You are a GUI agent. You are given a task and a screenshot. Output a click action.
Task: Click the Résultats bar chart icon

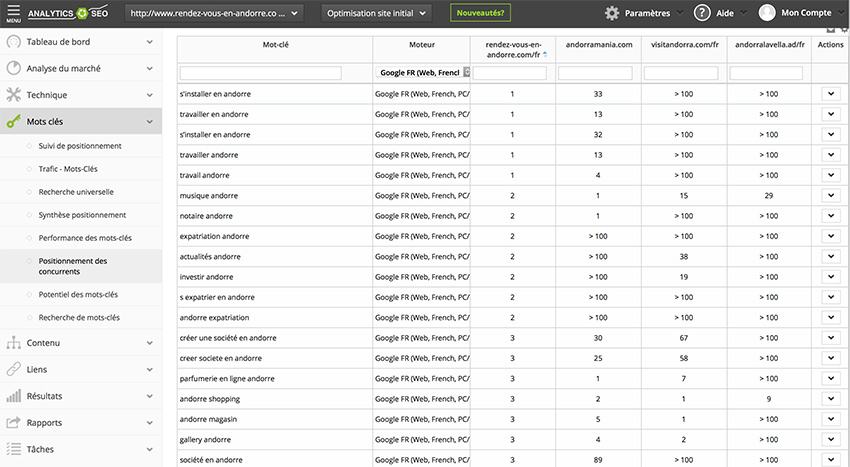[14, 396]
